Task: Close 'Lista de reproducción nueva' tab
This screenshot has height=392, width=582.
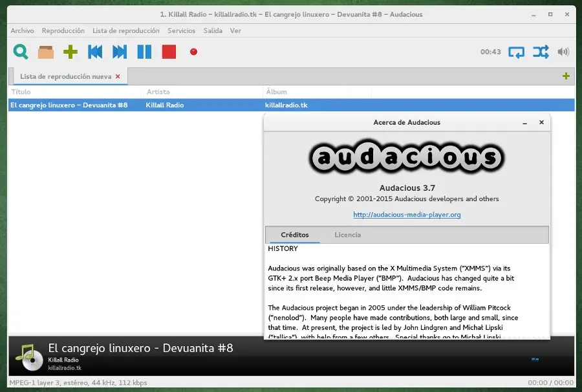Action: click(118, 76)
